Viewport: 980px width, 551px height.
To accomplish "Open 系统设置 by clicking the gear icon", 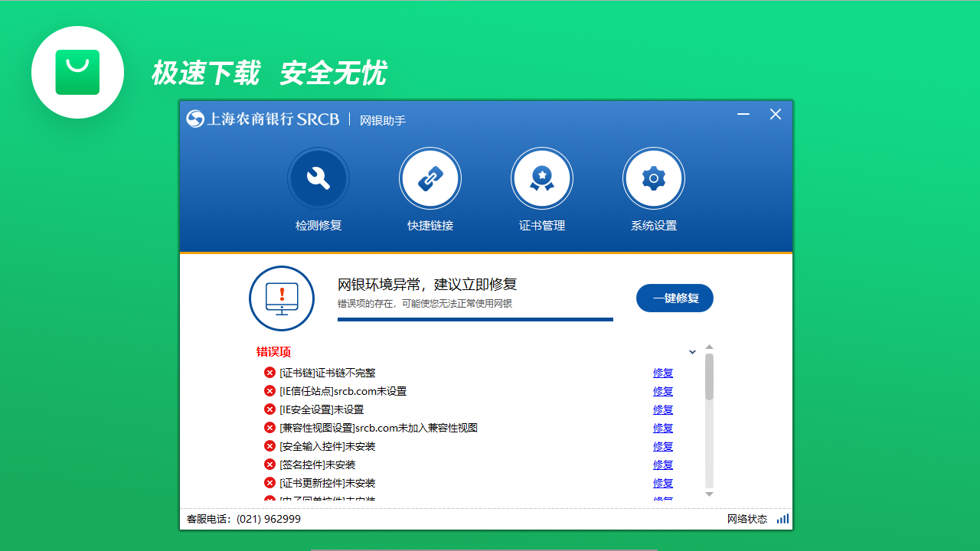I will 654,178.
